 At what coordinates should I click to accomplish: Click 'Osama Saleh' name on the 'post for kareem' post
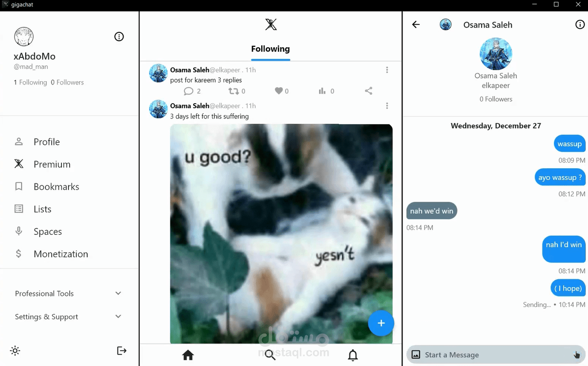tap(190, 70)
